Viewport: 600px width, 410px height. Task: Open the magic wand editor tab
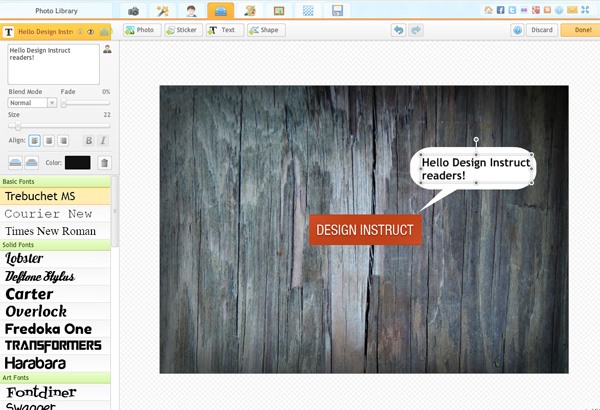tap(163, 11)
